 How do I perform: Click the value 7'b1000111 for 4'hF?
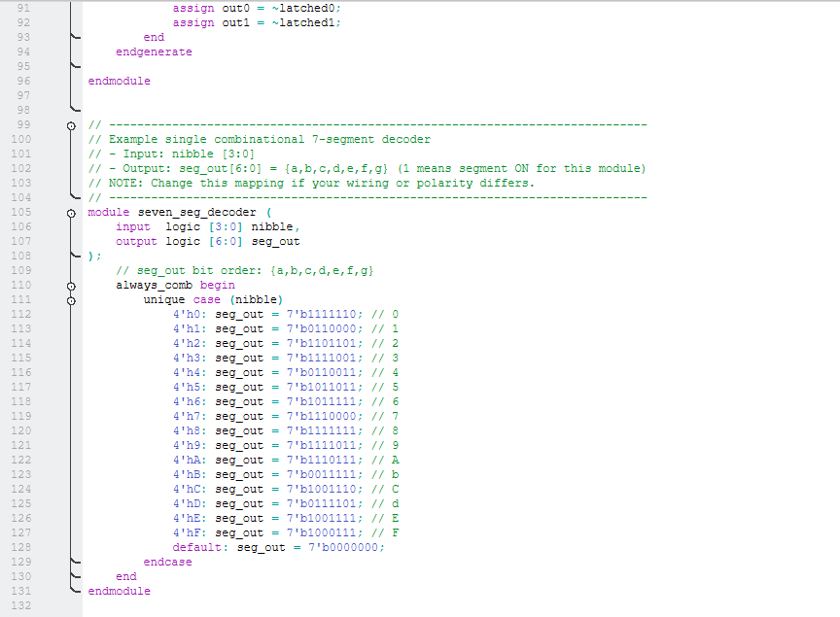[325, 533]
